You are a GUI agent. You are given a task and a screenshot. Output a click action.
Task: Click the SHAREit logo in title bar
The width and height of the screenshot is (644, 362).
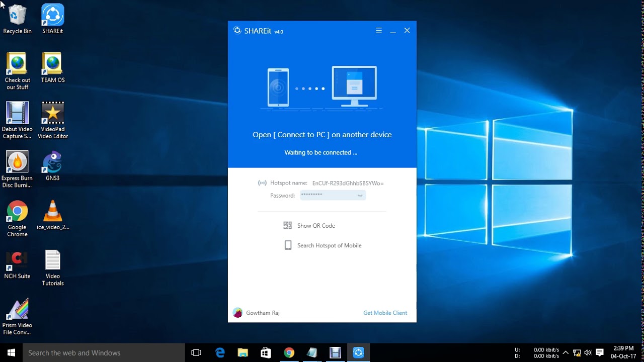237,31
